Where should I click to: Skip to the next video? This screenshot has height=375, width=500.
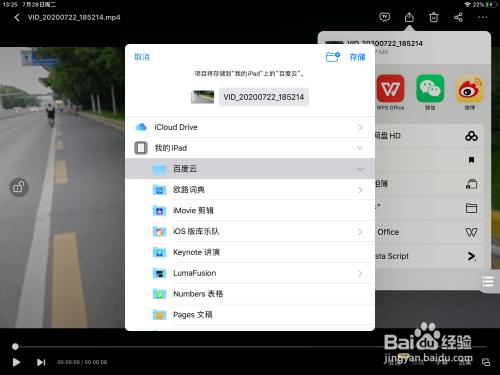41,362
